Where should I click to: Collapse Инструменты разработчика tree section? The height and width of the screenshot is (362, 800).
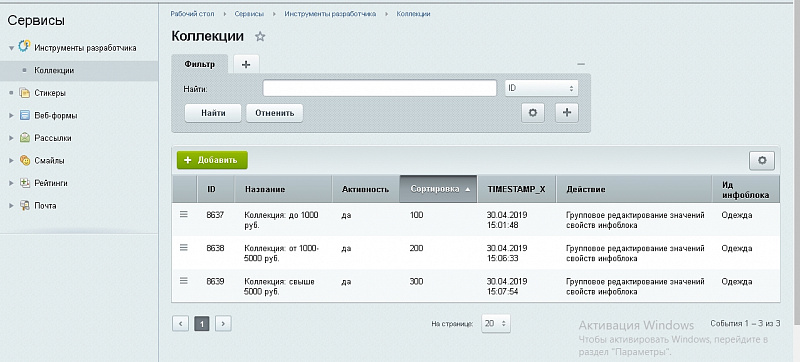tap(11, 48)
